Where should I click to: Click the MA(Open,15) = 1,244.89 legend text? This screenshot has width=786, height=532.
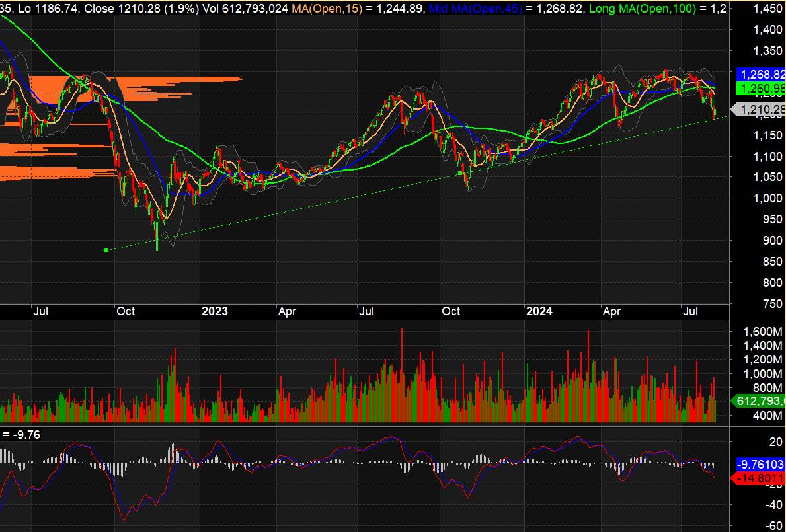pos(357,8)
